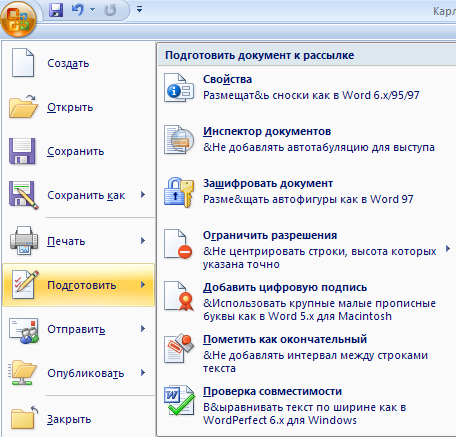This screenshot has width=456, height=437.
Task: Click description about автотабуляцию для выступа
Action: (319, 147)
